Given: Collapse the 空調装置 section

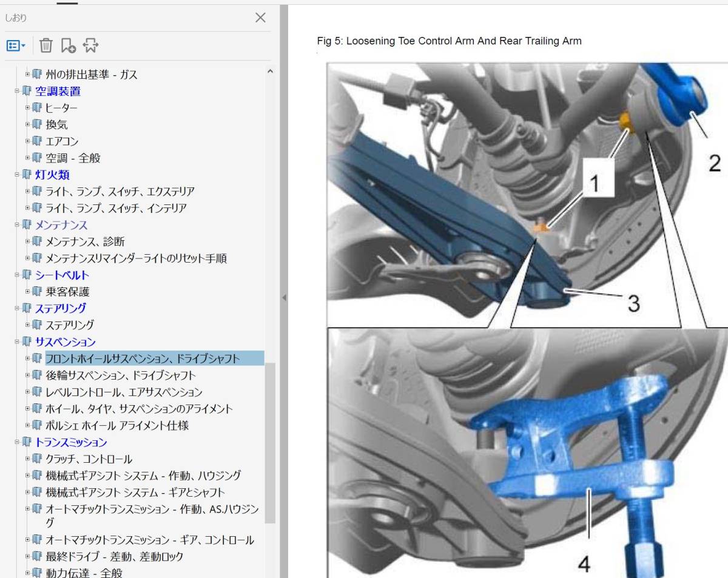Looking at the screenshot, I should point(18,92).
